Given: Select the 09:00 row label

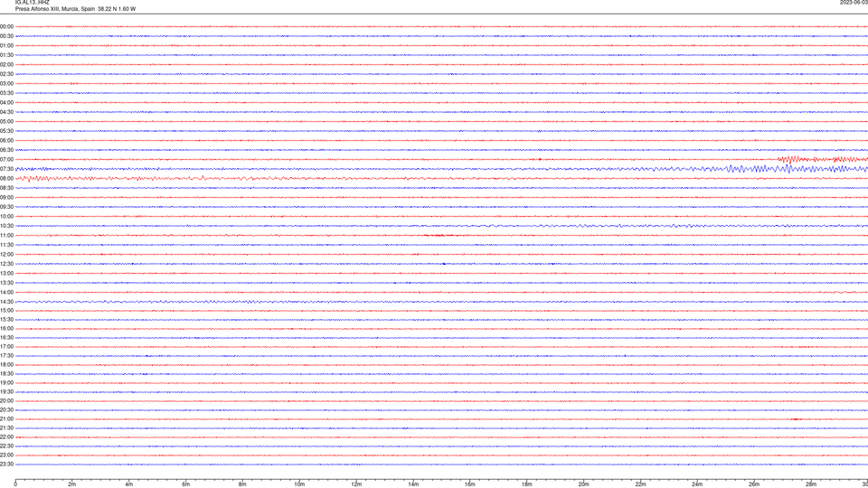Looking at the screenshot, I should pos(6,198).
